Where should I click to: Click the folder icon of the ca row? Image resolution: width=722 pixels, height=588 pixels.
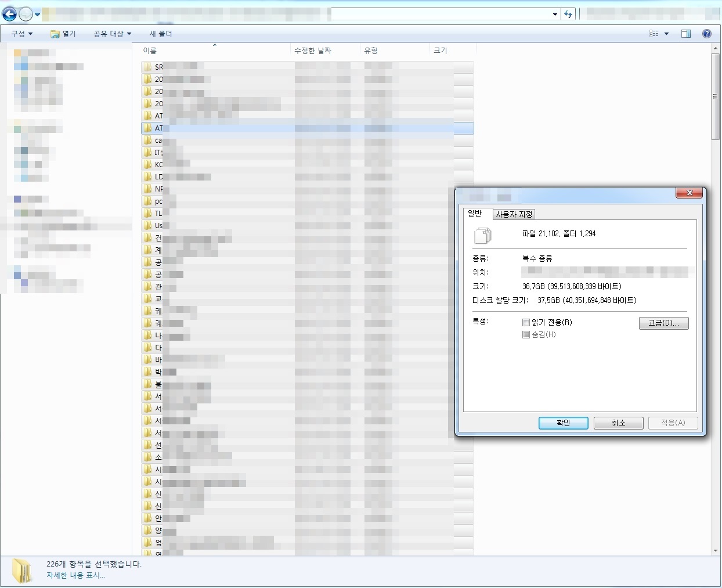point(147,140)
